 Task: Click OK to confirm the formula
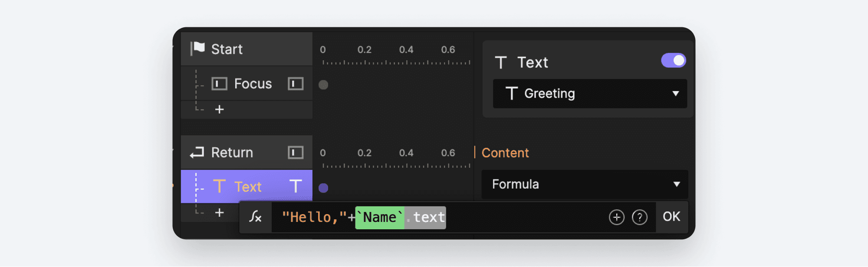point(671,217)
